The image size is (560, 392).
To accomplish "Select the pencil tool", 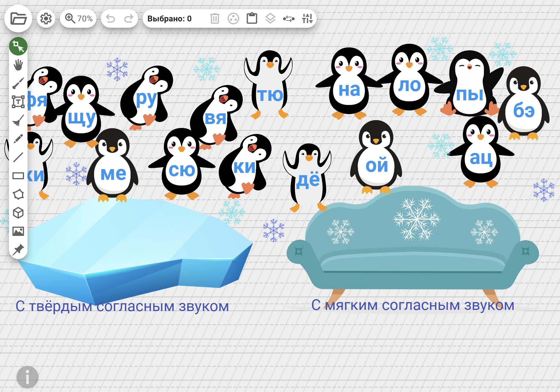I will pos(18,139).
